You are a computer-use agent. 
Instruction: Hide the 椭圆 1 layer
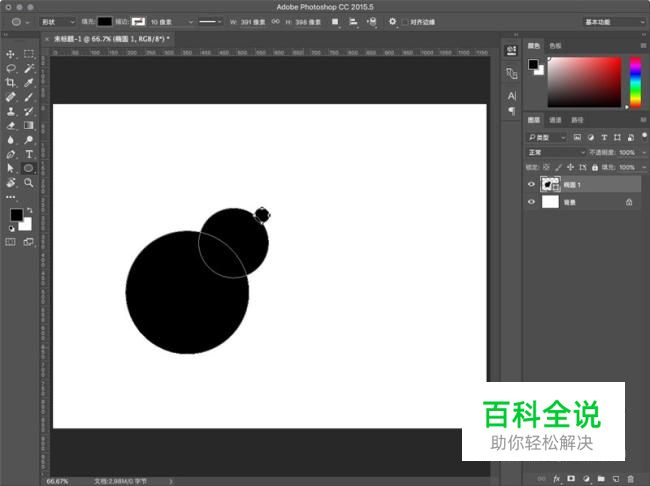tap(531, 184)
